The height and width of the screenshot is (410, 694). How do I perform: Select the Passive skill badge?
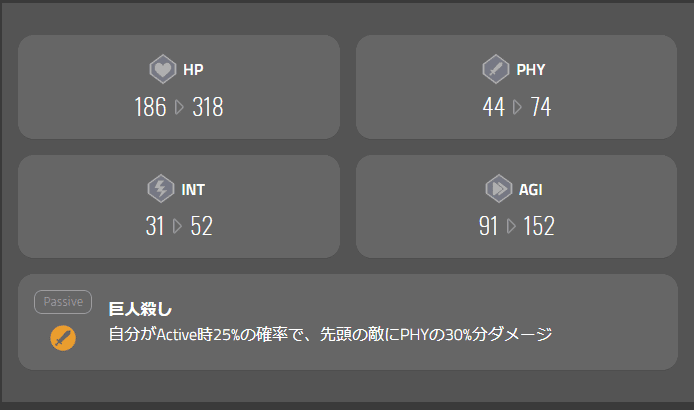click(63, 302)
